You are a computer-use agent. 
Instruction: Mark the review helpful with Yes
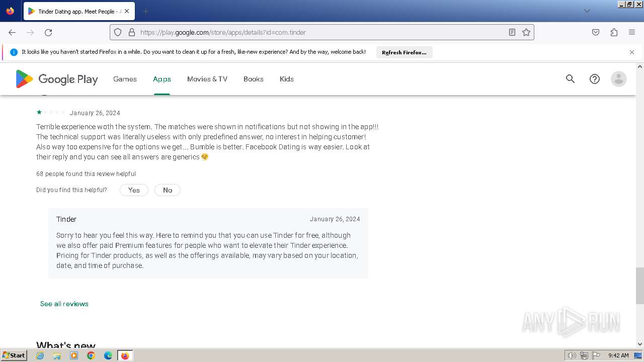tap(134, 190)
